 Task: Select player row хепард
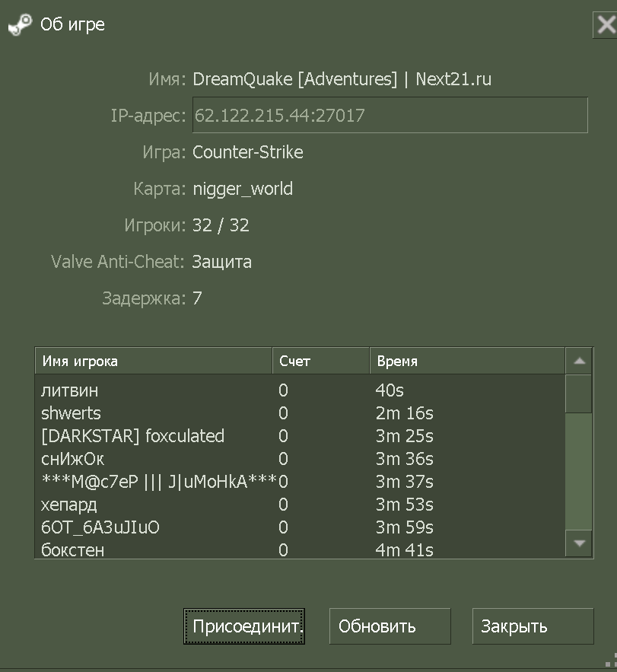click(300, 505)
